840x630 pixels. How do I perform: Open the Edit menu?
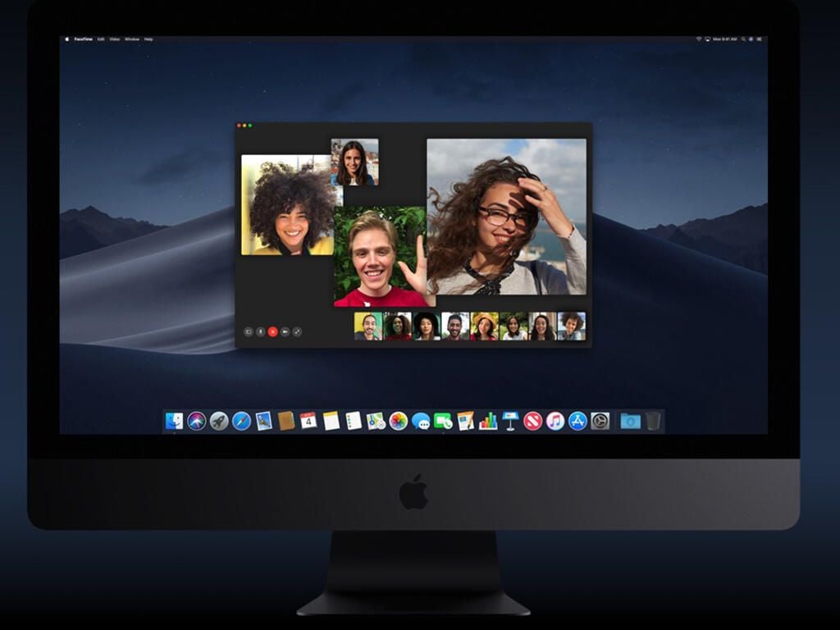point(101,39)
